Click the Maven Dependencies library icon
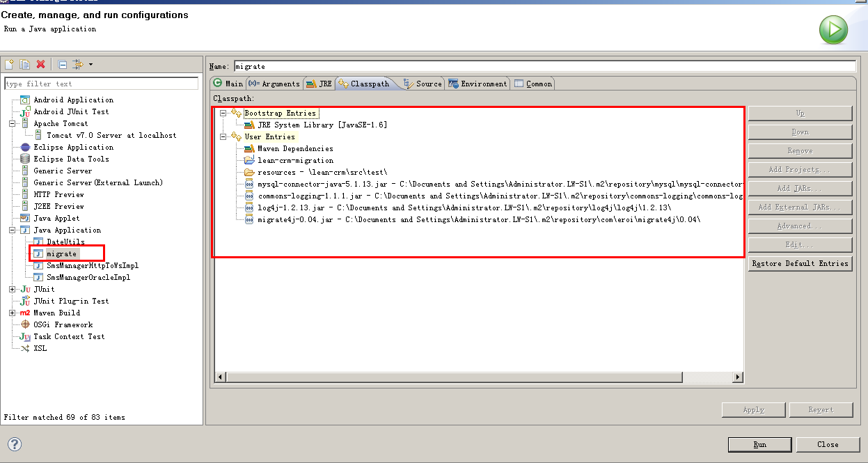Screen dimensions: 868x463 [x=249, y=149]
